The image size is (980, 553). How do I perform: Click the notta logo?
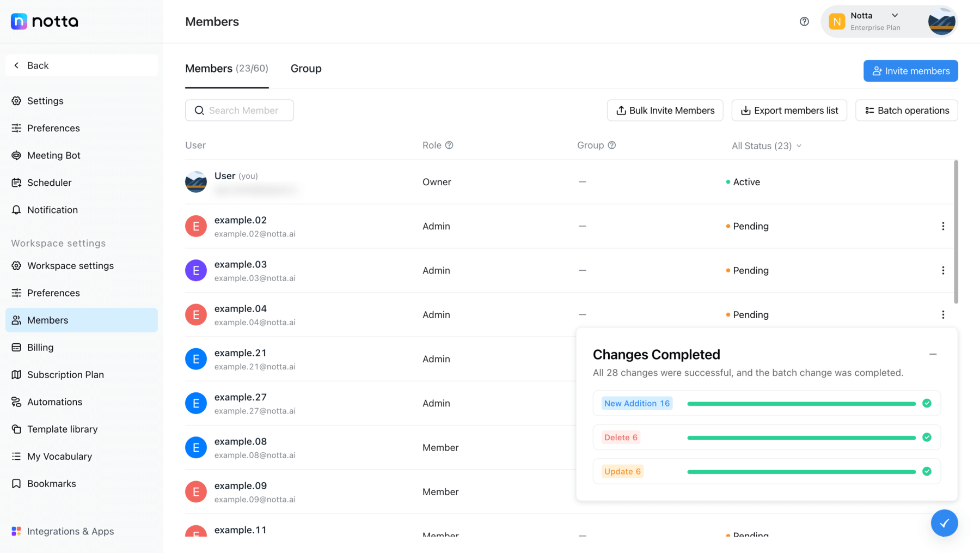point(45,21)
